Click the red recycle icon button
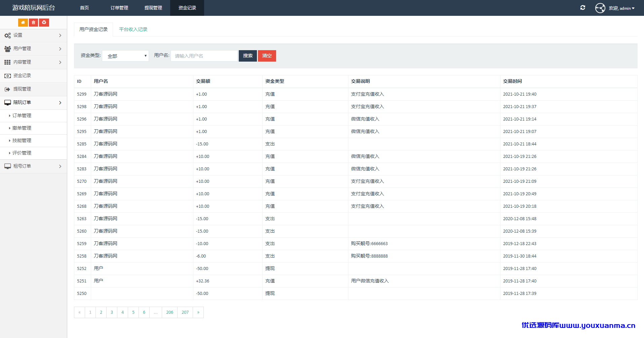This screenshot has height=338, width=644. 44,23
